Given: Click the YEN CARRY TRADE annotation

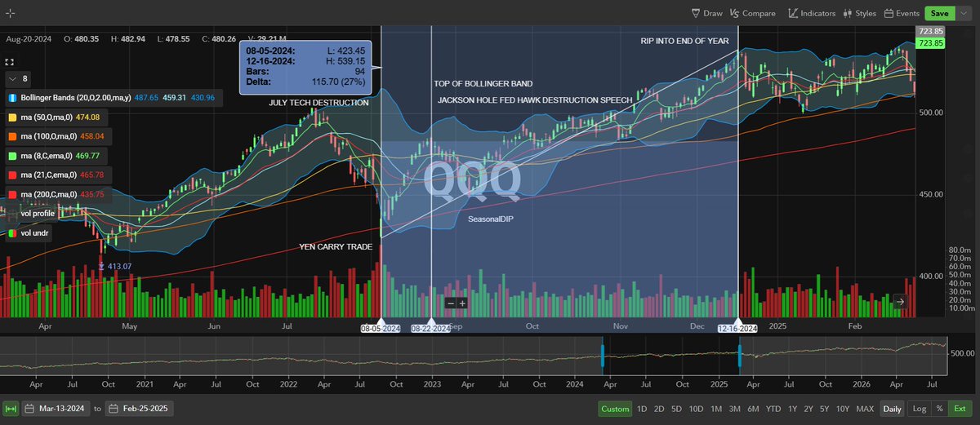Looking at the screenshot, I should point(336,246).
